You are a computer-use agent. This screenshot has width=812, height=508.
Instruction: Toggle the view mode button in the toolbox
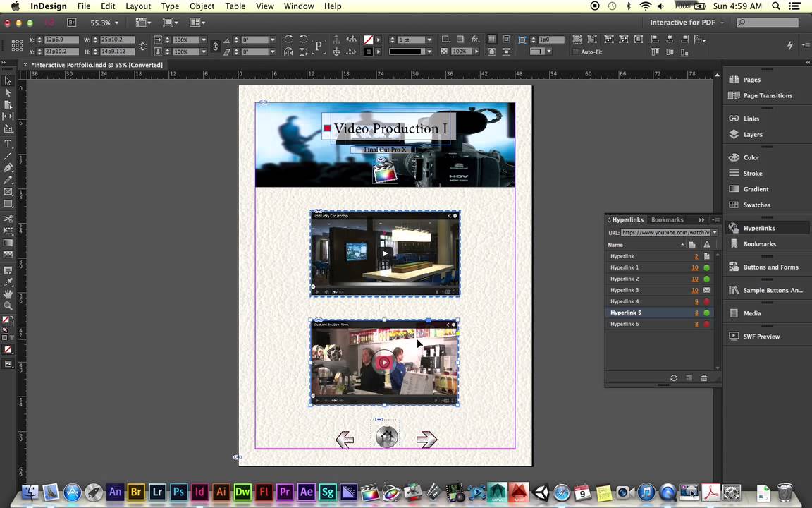(8, 364)
